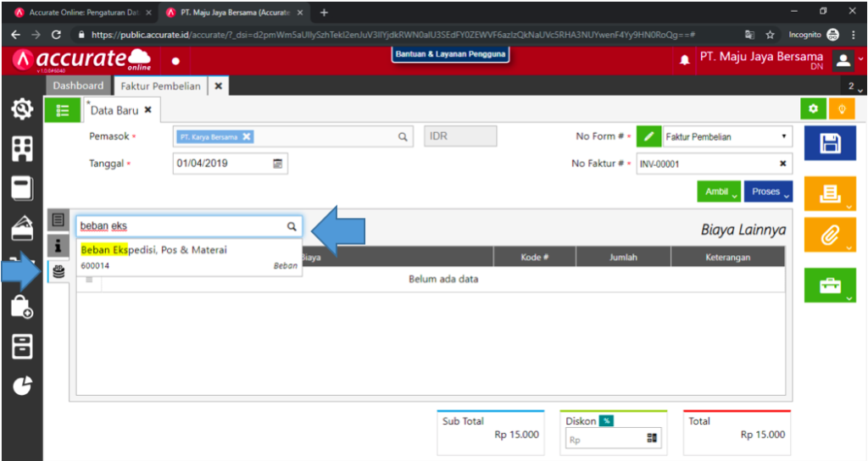Image resolution: width=868 pixels, height=461 pixels.
Task: Click the Kode # column header
Action: [x=534, y=257]
